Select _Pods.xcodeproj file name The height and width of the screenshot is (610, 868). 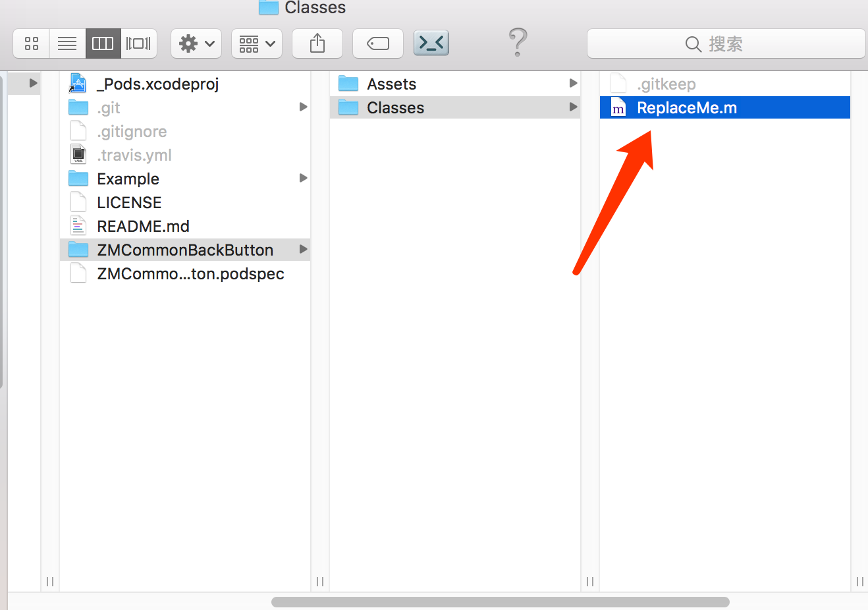click(x=157, y=84)
